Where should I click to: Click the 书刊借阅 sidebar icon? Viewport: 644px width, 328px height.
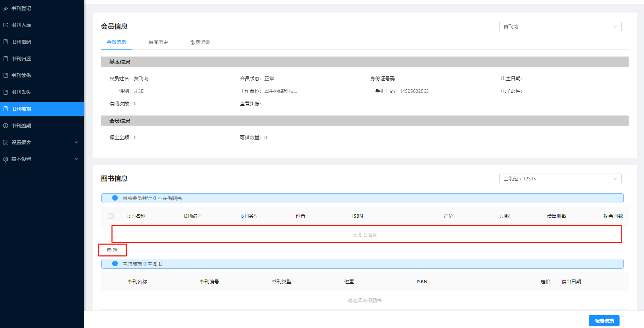pyautogui.click(x=6, y=42)
